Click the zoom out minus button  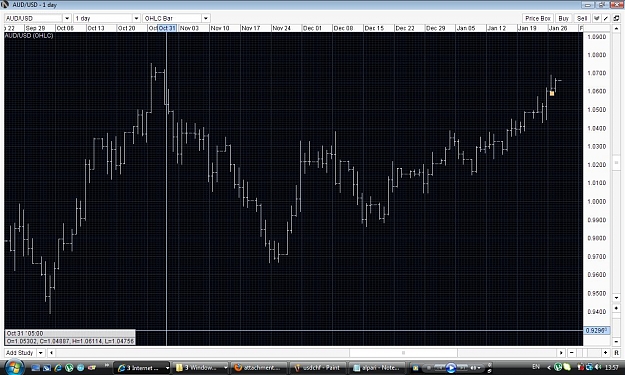(x=572, y=353)
